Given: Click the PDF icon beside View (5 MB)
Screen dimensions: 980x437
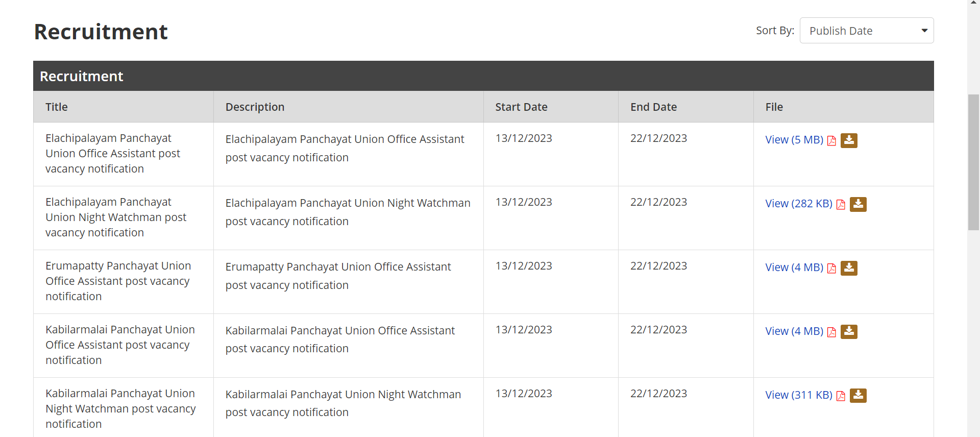Looking at the screenshot, I should (x=831, y=141).
